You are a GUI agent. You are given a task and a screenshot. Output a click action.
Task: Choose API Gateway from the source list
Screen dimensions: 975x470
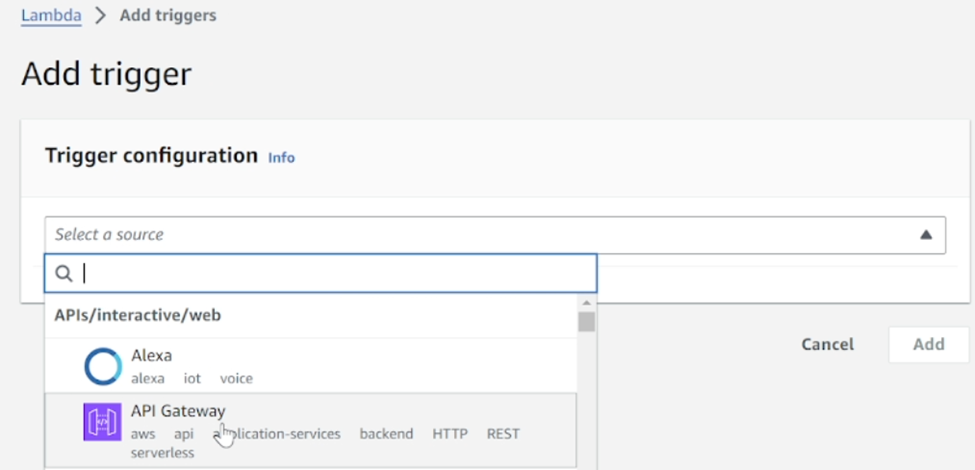click(x=310, y=430)
